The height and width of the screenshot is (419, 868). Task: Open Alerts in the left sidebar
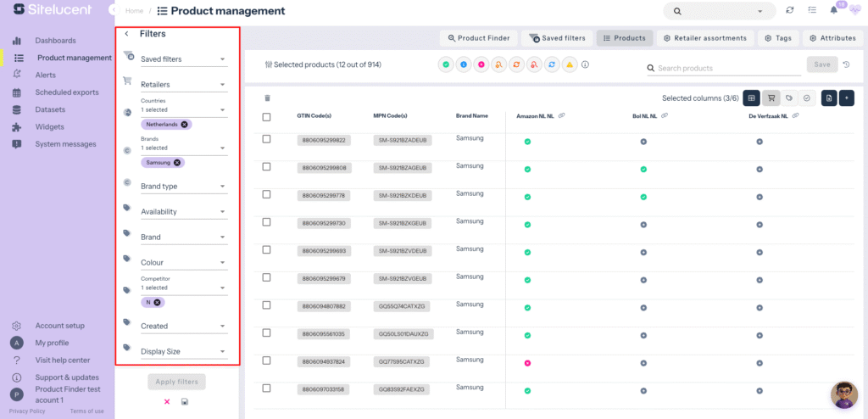[x=46, y=75]
